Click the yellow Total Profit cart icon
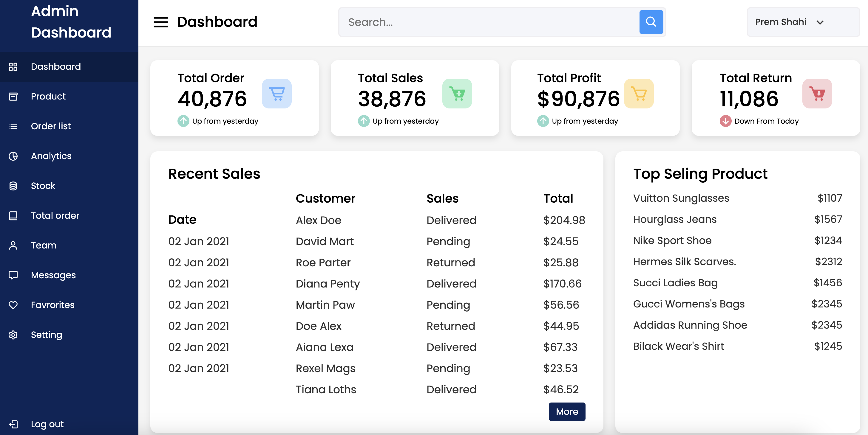The width and height of the screenshot is (868, 435). coord(639,94)
